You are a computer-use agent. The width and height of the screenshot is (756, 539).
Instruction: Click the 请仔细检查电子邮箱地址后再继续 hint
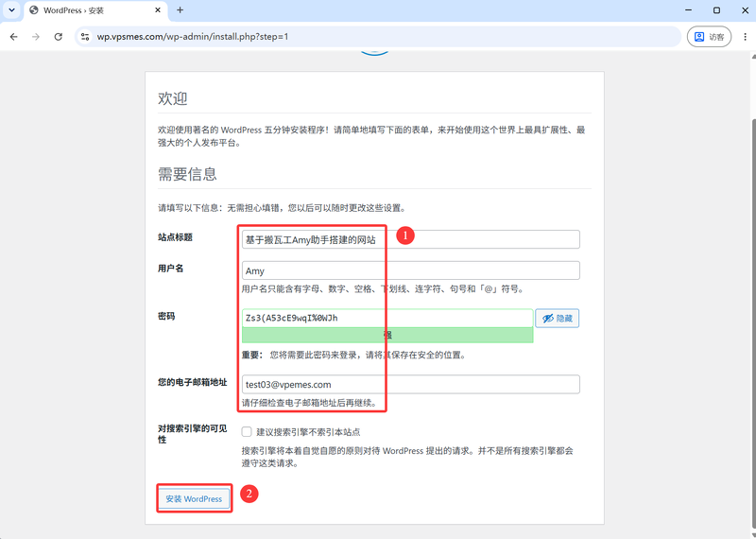click(309, 403)
